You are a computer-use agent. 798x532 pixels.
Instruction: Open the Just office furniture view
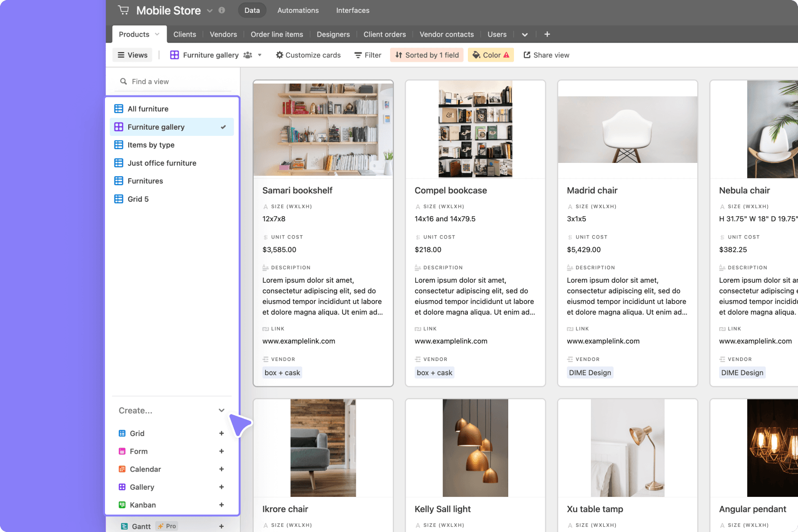pyautogui.click(x=172, y=163)
